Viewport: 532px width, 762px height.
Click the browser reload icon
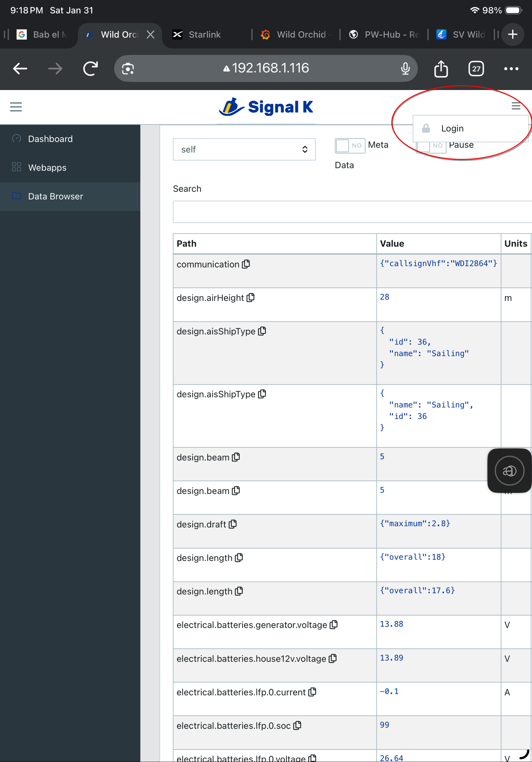tap(90, 69)
